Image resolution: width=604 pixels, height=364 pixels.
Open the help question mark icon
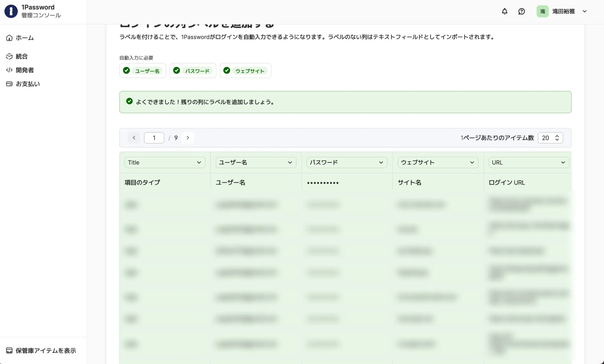pos(521,11)
